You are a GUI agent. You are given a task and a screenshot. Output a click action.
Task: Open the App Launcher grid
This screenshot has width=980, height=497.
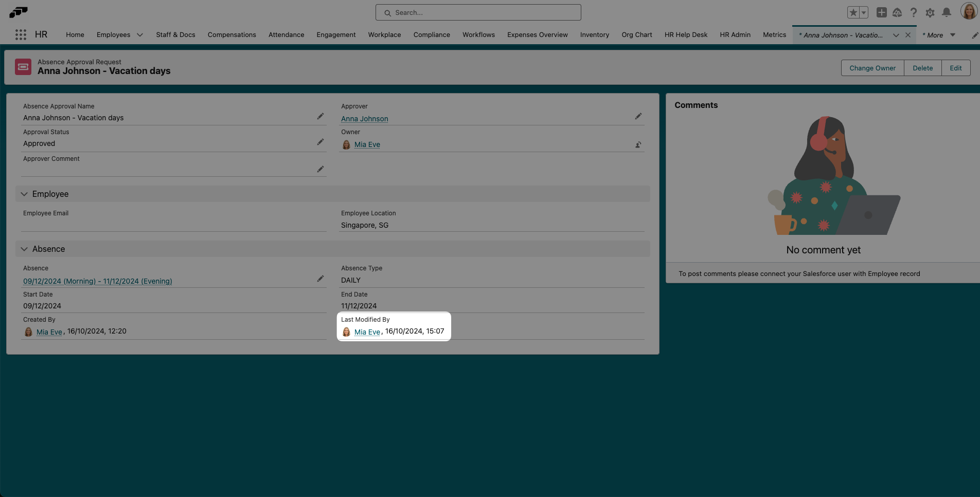tap(20, 34)
